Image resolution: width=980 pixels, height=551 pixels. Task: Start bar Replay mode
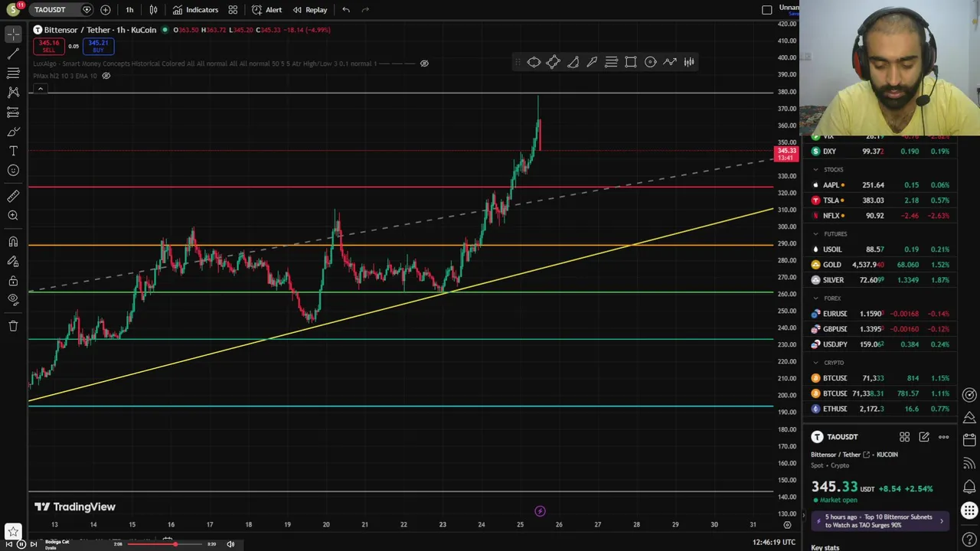coord(309,10)
